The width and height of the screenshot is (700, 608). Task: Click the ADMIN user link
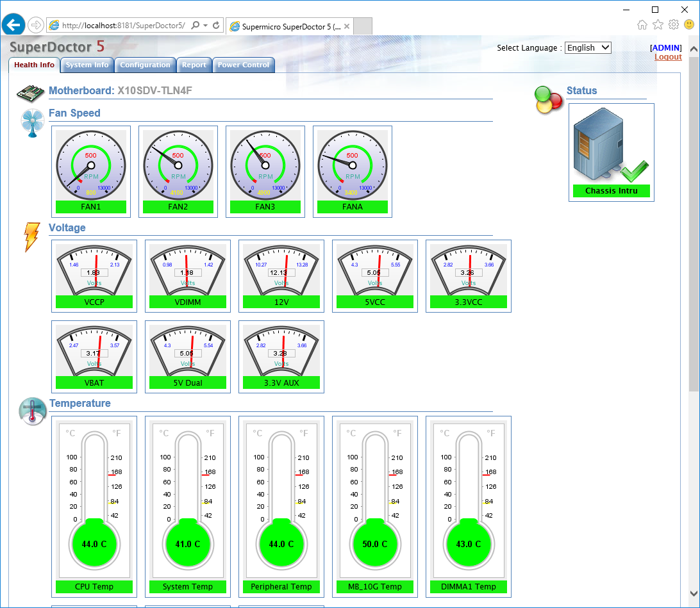665,47
